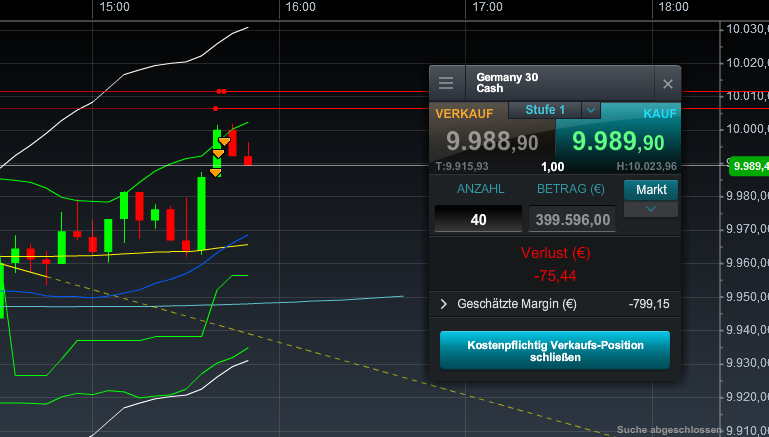The width and height of the screenshot is (769, 437).
Task: Click the Suche abgeschlossen status text
Action: [669, 430]
